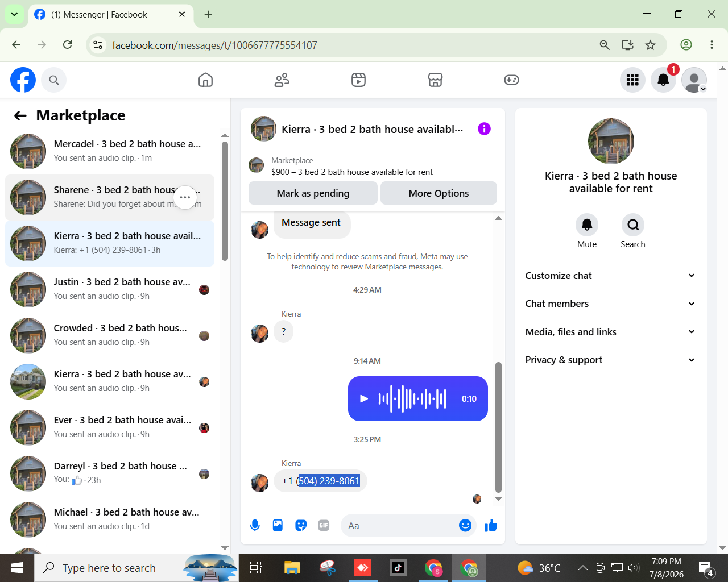Go to the Home feed icon

(205, 80)
